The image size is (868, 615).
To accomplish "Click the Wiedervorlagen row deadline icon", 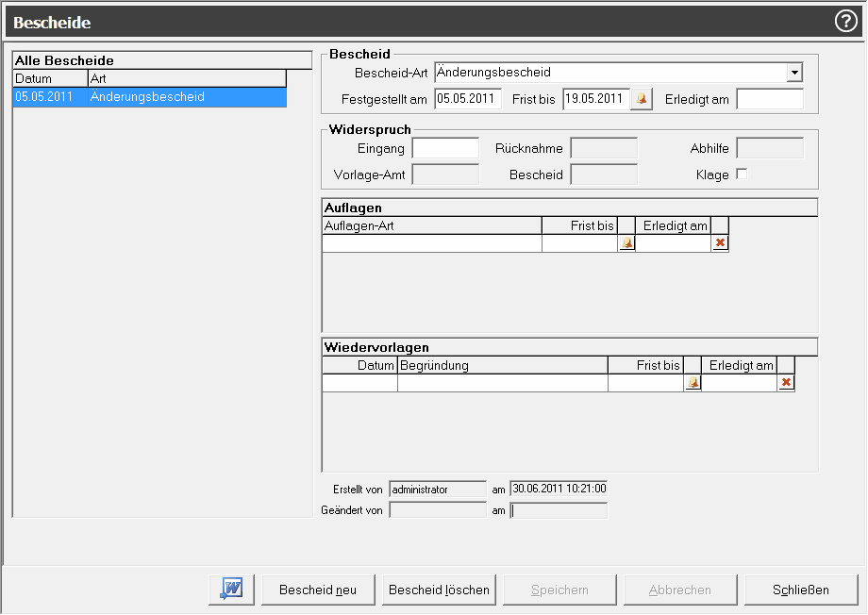I will [693, 383].
